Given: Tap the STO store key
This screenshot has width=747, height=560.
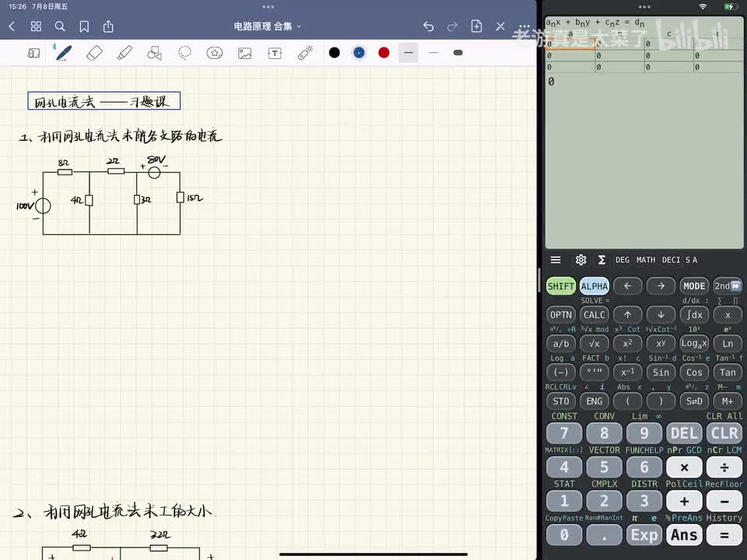Looking at the screenshot, I should (561, 401).
